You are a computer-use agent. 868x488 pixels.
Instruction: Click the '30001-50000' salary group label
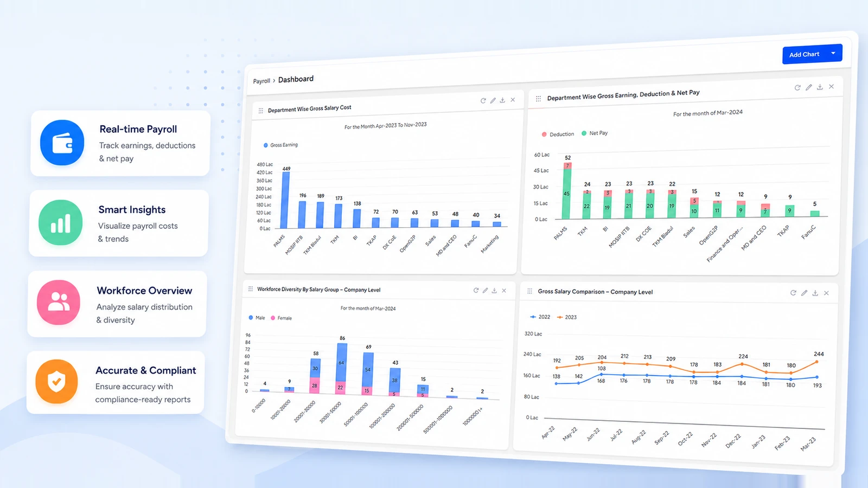[330, 413]
